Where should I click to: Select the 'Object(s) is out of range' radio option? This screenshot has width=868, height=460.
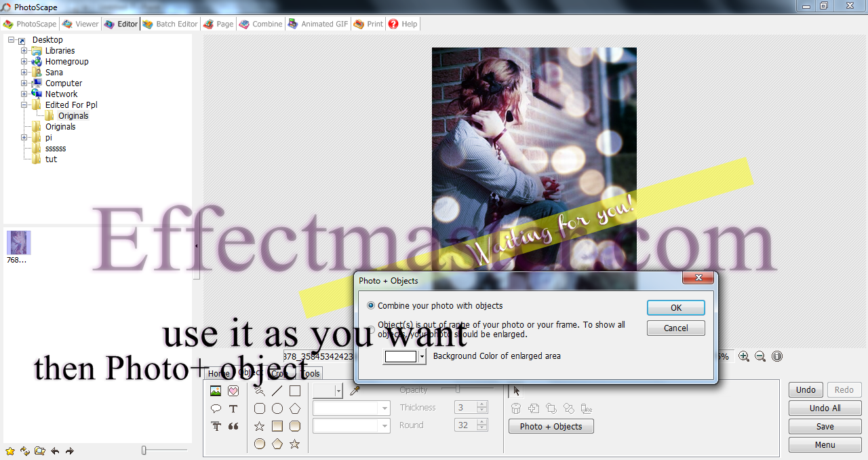coord(371,330)
